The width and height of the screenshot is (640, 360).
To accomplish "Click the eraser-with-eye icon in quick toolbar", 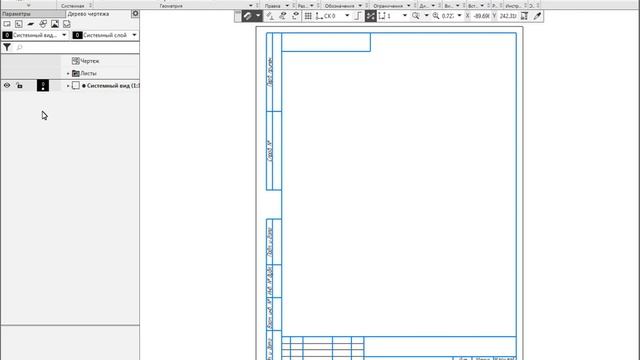I will 282,16.
